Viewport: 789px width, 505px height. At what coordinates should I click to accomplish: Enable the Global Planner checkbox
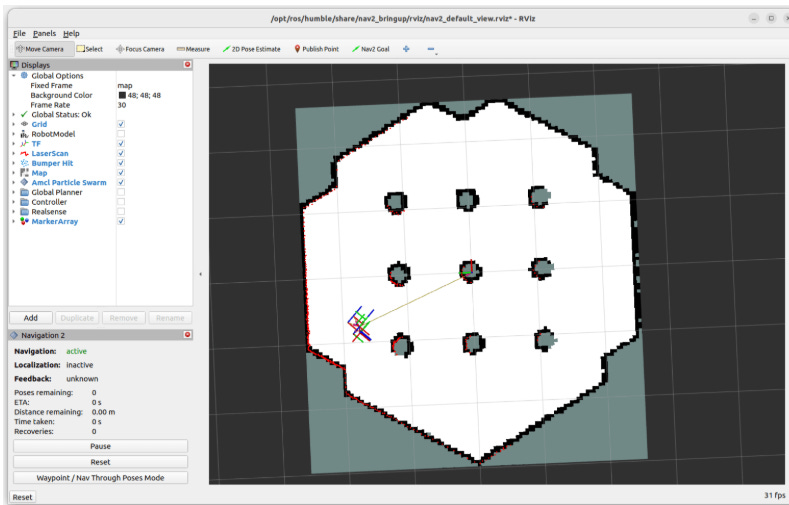tap(121, 192)
